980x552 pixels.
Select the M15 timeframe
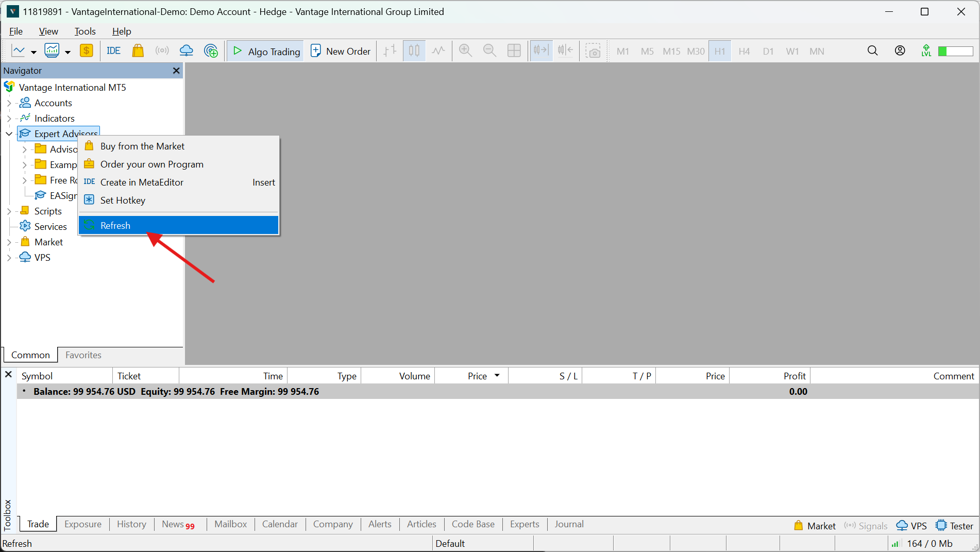click(671, 51)
